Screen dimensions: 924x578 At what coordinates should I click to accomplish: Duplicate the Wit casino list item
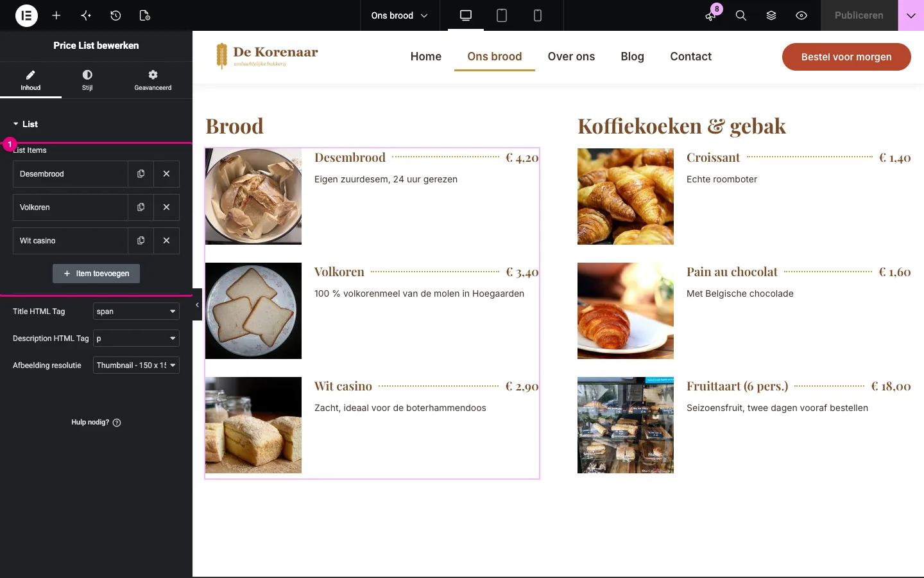pos(141,241)
